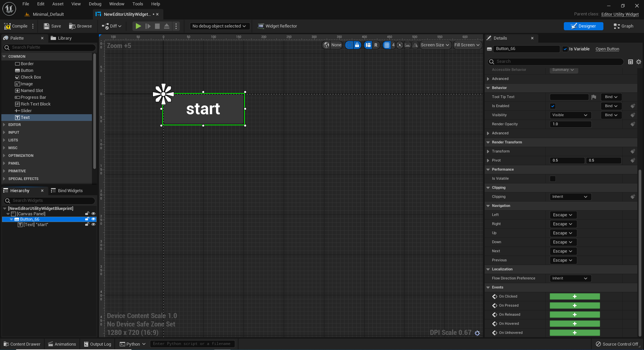This screenshot has width=644, height=350.
Task: Click the lock aspect ratio icon in viewport toolbar
Action: 357,45
